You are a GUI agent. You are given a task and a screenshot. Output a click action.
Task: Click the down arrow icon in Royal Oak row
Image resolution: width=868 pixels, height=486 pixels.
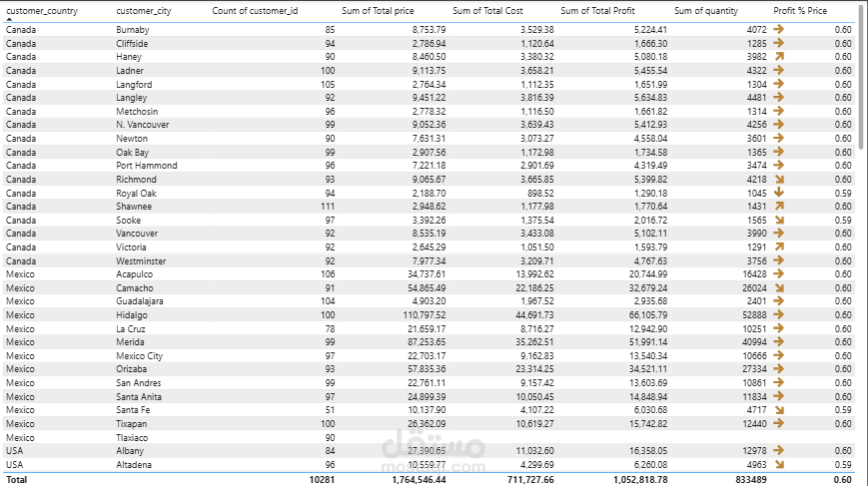tap(779, 193)
